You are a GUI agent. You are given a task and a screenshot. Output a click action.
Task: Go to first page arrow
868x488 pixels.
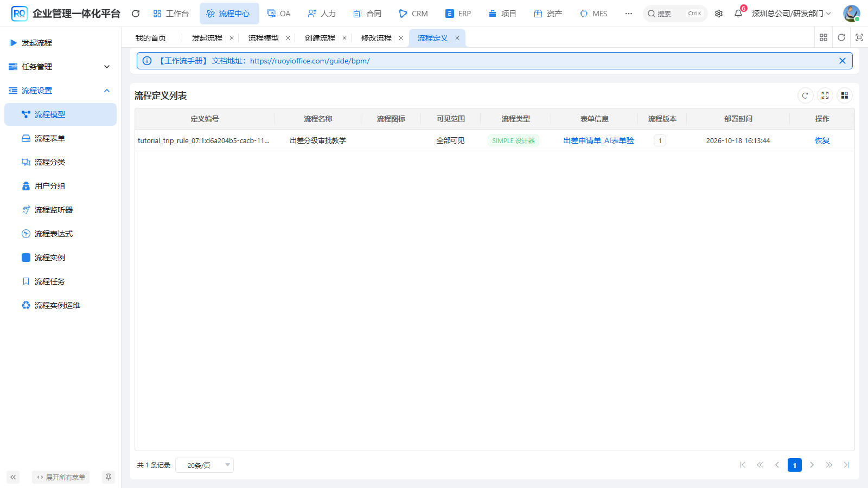click(743, 465)
